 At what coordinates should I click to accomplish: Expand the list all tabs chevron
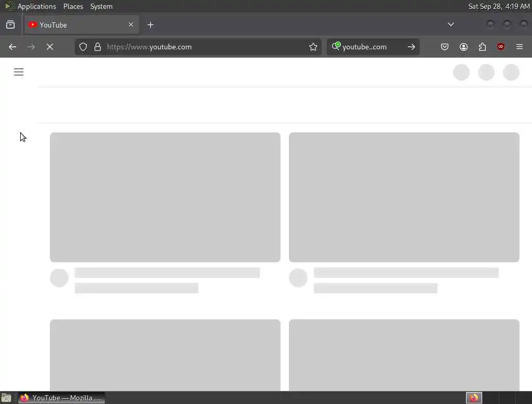point(450,24)
